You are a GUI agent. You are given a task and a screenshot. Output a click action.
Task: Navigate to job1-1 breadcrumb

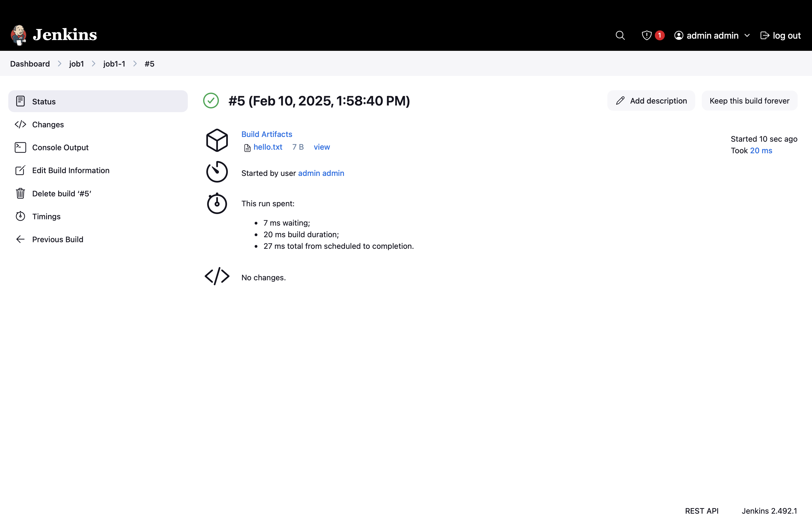click(114, 64)
